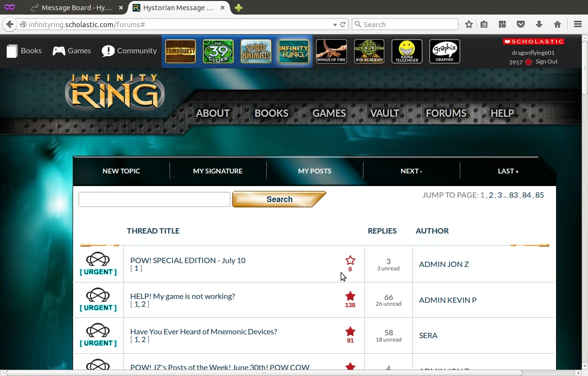This screenshot has width=588, height=376.
Task: Open the Jedi Academy series icon
Action: tap(369, 51)
